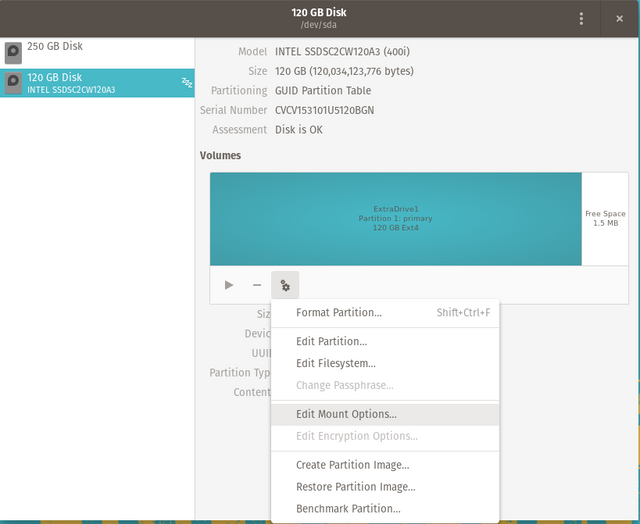This screenshot has width=640, height=524.
Task: Select Edit Mount Options... entry
Action: click(x=346, y=414)
